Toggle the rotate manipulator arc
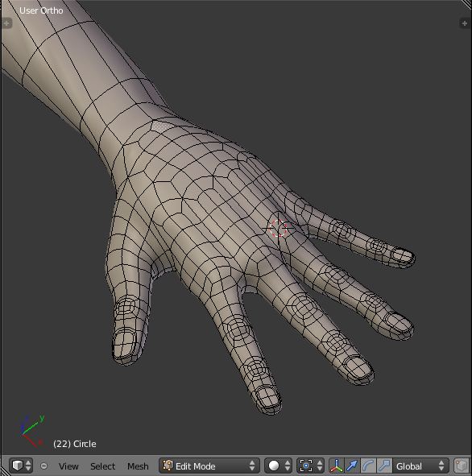 pos(368,466)
